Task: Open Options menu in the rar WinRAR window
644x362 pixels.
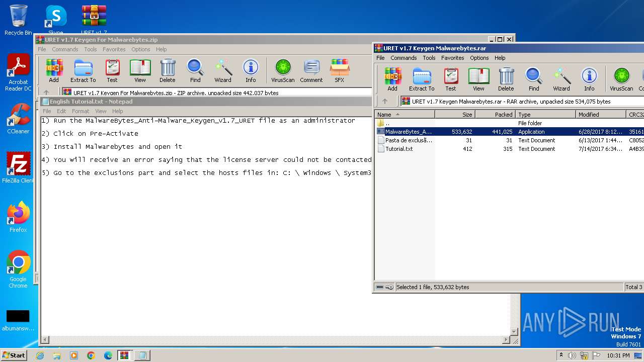Action: tap(479, 58)
